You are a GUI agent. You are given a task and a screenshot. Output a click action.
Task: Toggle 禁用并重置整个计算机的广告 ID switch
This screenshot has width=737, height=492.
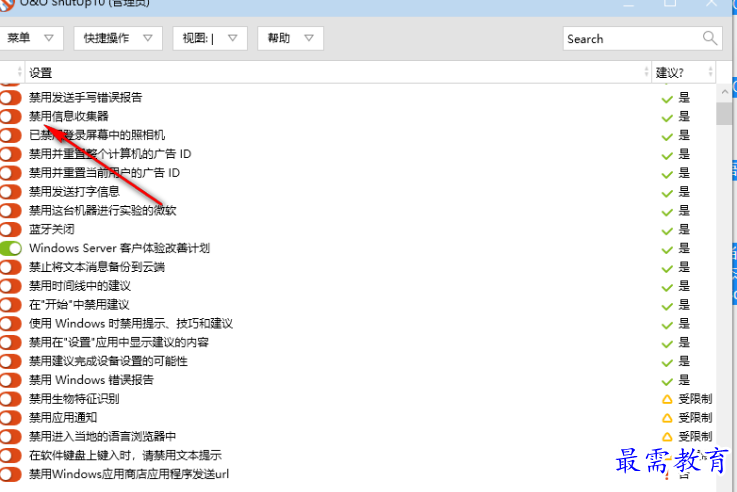tap(10, 154)
